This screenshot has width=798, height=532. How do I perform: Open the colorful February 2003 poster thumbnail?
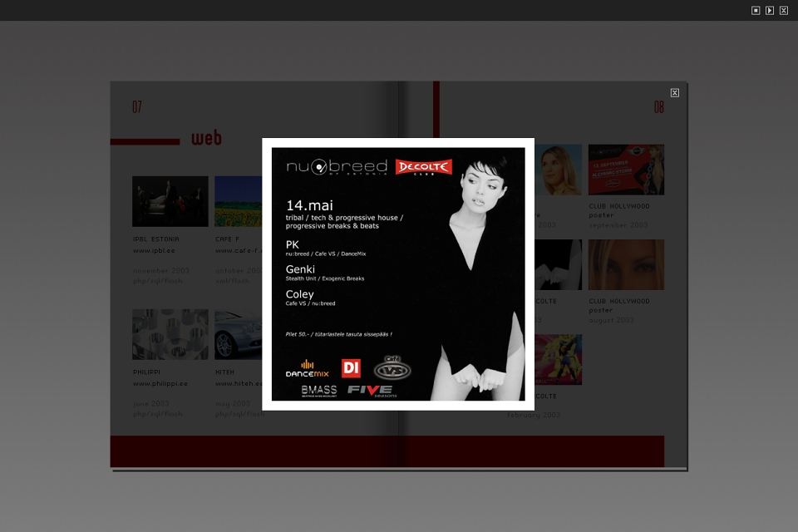[558, 360]
